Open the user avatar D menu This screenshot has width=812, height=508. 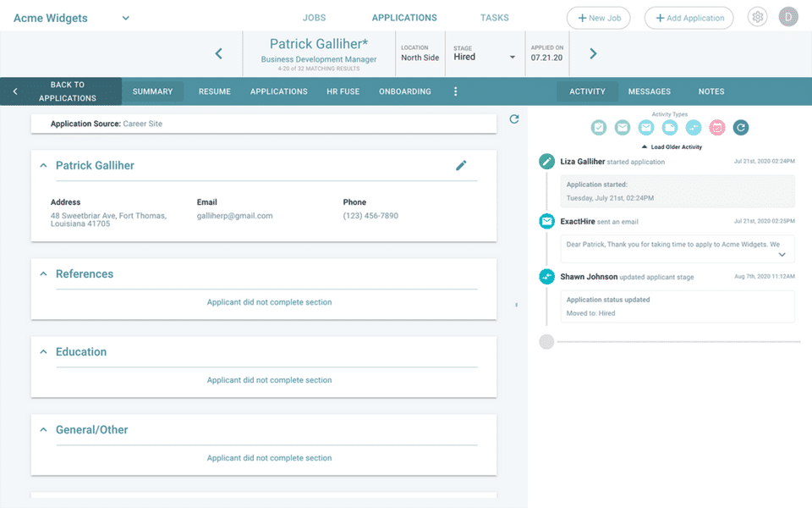tap(788, 17)
